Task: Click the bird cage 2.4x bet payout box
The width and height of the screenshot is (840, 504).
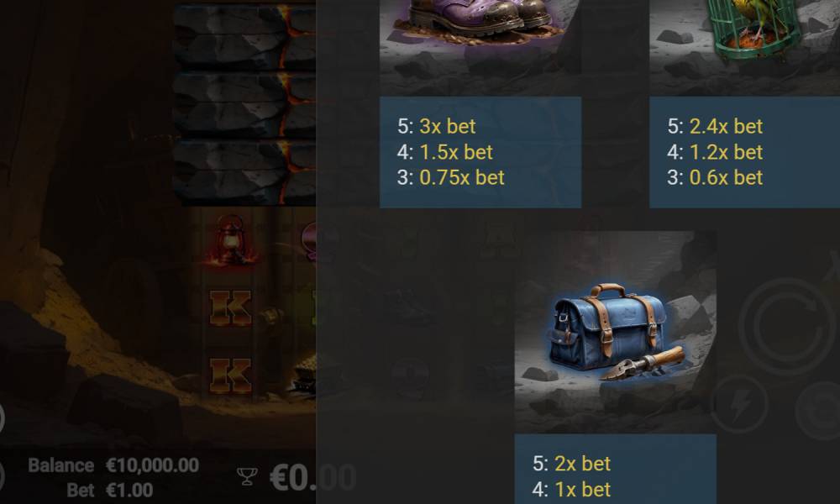Action: 744,152
